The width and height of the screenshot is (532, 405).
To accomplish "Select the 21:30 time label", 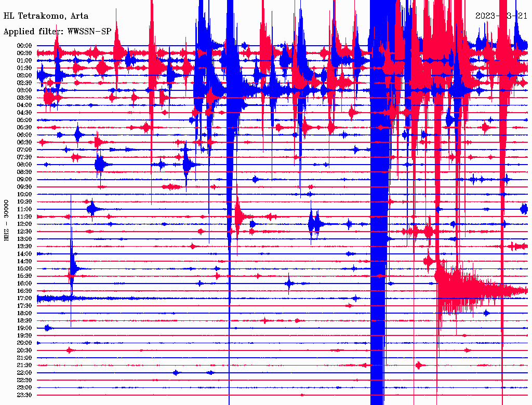I will [x=24, y=366].
